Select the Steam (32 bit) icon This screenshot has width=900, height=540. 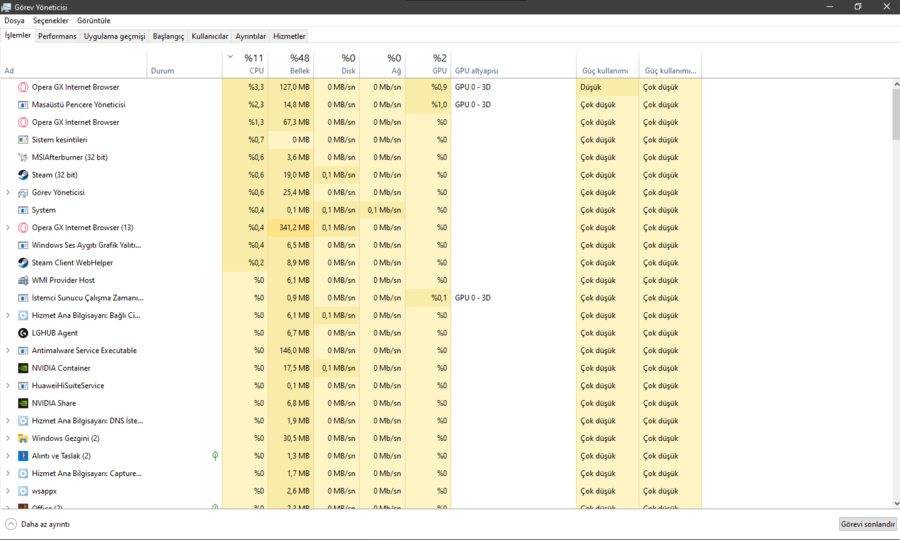[x=23, y=175]
